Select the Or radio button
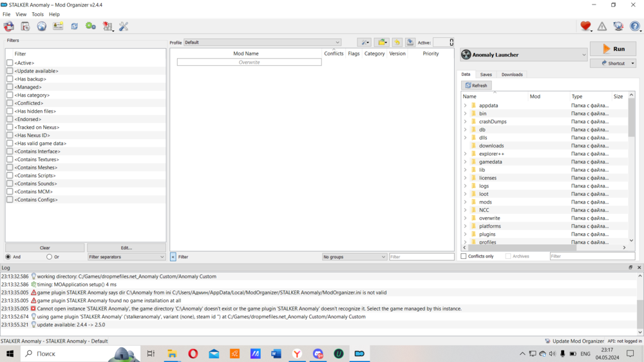The height and width of the screenshot is (362, 644). pyautogui.click(x=49, y=257)
